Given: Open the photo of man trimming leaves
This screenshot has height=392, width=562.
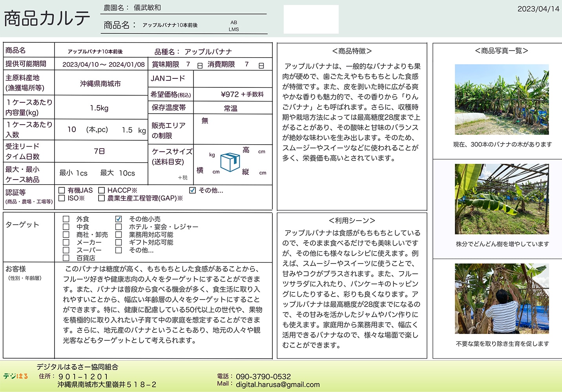Looking at the screenshot, I should pyautogui.click(x=502, y=299).
